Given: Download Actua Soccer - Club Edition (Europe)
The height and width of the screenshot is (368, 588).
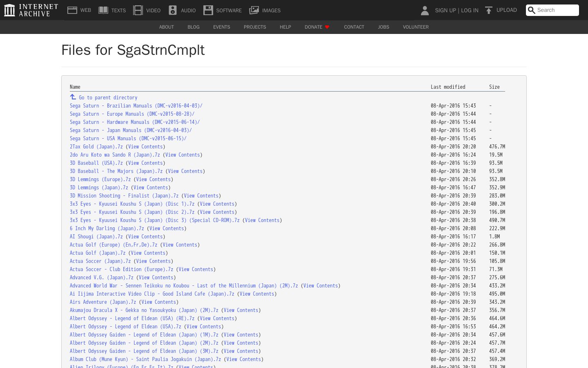Looking at the screenshot, I should (122, 269).
